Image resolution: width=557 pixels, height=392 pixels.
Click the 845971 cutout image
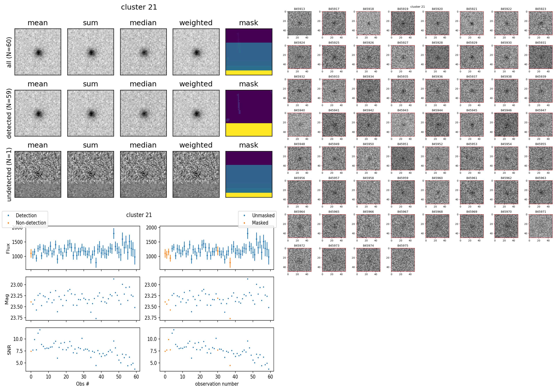[x=540, y=226]
